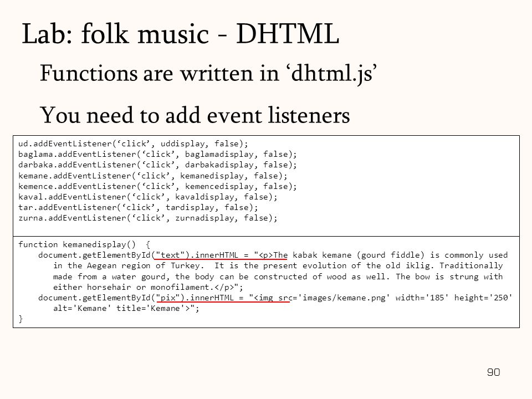Click the underlined ("pix").innerHTML code
The height and width of the screenshot is (399, 532).
point(222,298)
